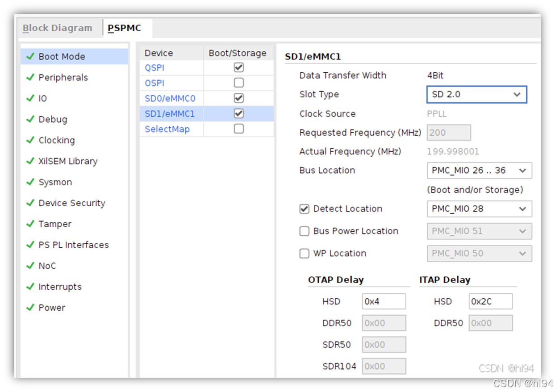The width and height of the screenshot is (555, 392).
Task: Open the Boot Mode settings page
Action: 74,57
